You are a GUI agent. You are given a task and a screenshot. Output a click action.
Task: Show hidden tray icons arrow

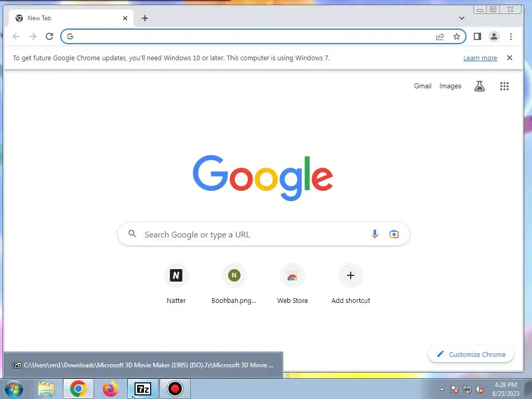pyautogui.click(x=442, y=389)
